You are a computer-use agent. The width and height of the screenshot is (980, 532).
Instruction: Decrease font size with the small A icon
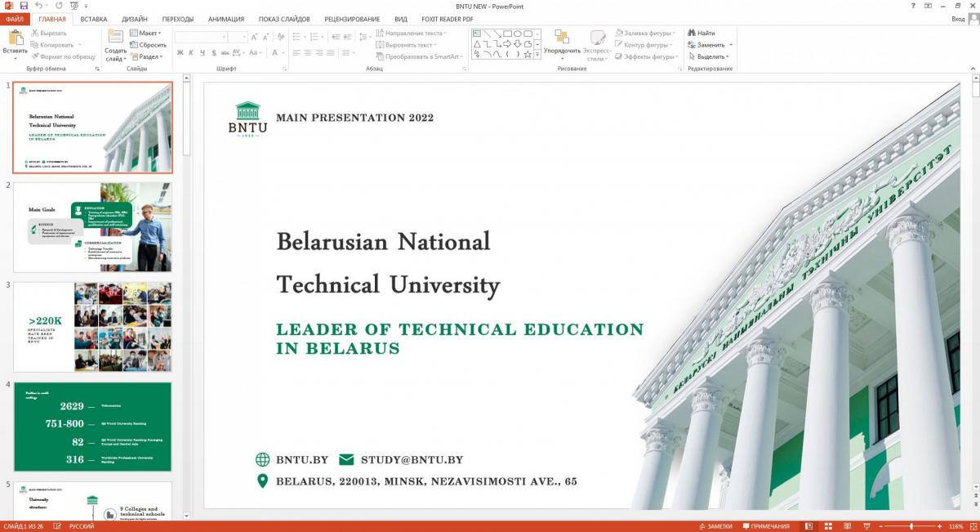tap(266, 37)
